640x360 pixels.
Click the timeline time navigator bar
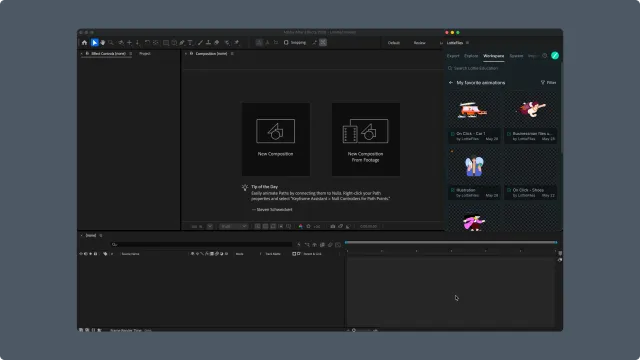(451, 242)
